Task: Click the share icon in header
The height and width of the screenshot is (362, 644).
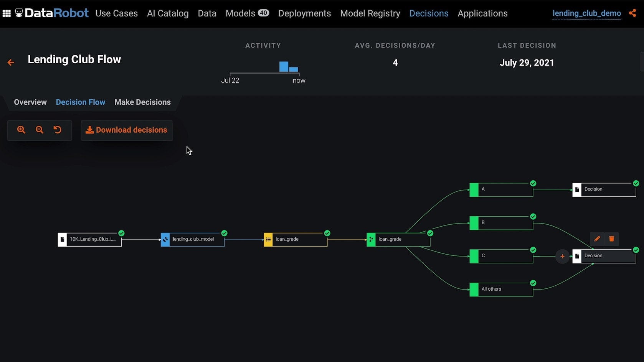Action: [x=632, y=13]
